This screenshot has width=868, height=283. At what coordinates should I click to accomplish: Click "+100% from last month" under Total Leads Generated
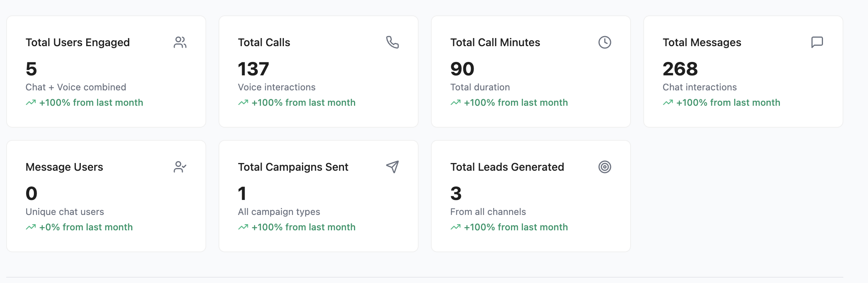pos(516,227)
